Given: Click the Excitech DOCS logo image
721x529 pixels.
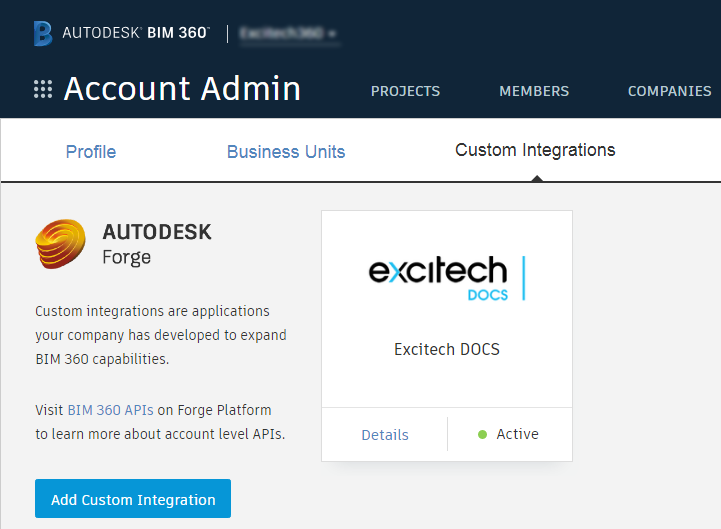Looking at the screenshot, I should (447, 277).
